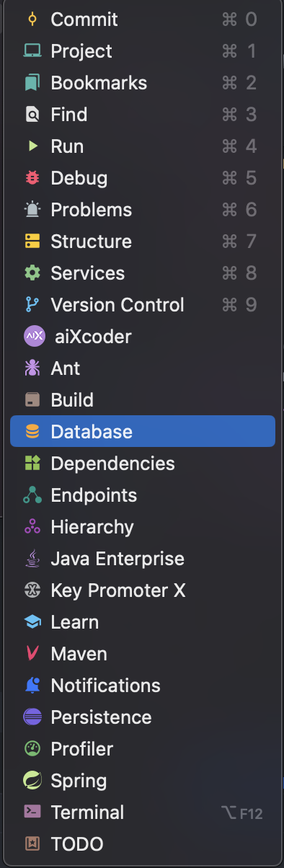
Task: Select the Persistence entry
Action: (143, 717)
